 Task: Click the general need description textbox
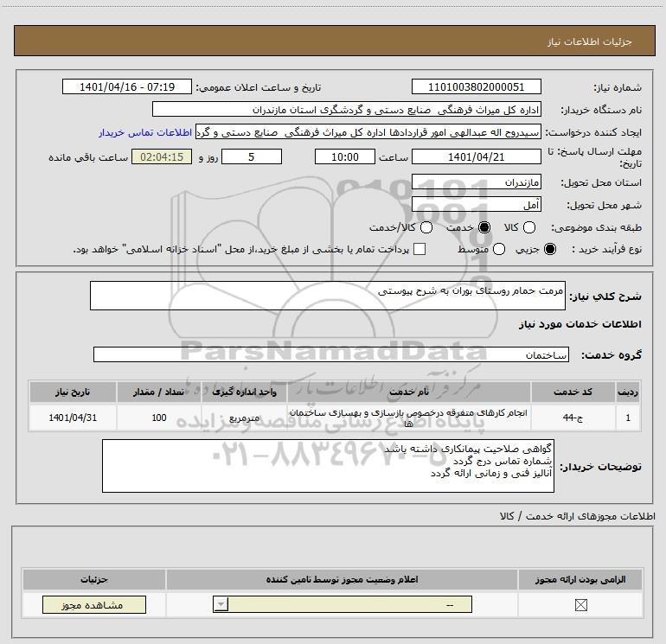coord(328,296)
